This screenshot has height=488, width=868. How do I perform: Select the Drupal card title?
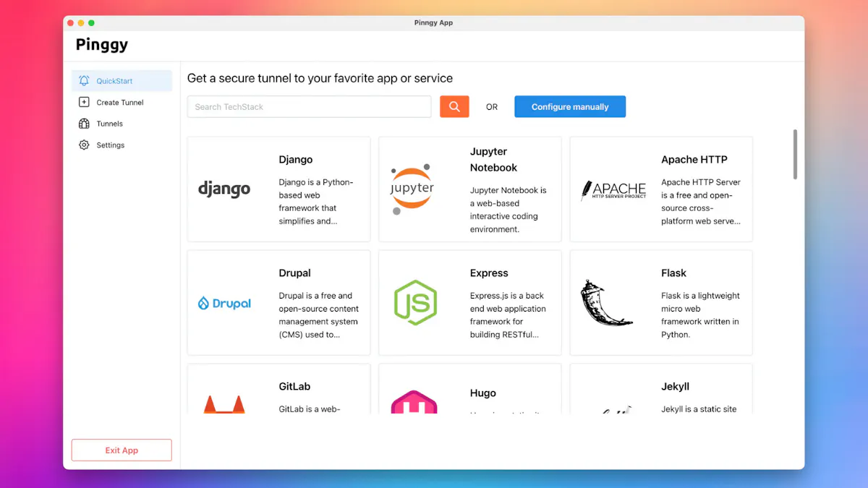295,273
